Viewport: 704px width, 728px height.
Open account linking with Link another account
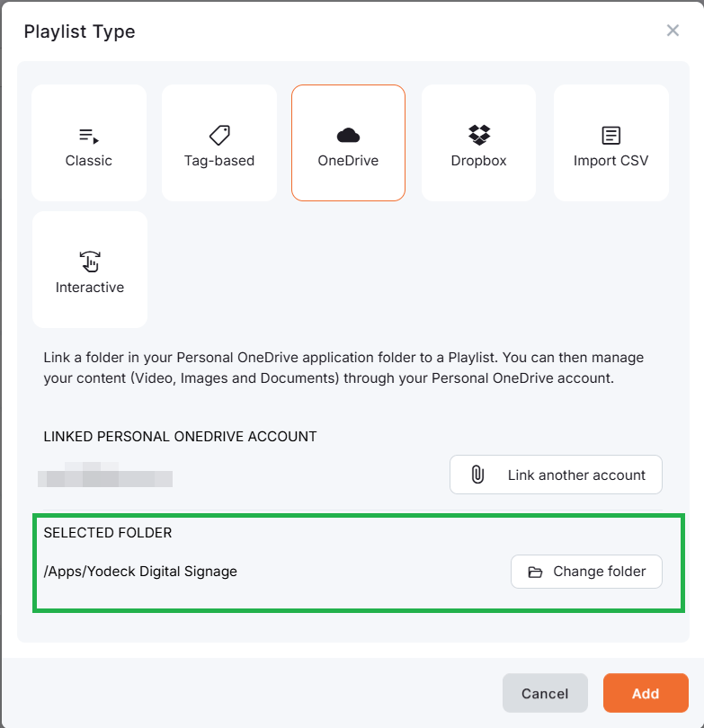[x=556, y=474]
